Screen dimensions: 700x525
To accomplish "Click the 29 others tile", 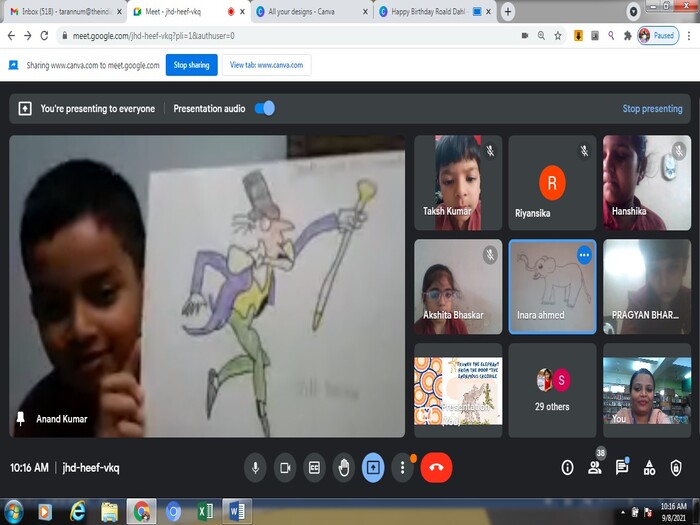I will pyautogui.click(x=552, y=390).
